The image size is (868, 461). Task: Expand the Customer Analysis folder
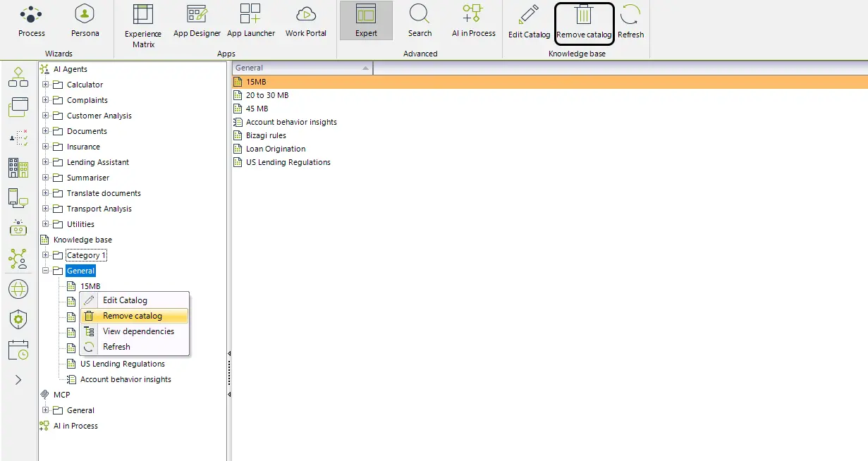pos(46,116)
